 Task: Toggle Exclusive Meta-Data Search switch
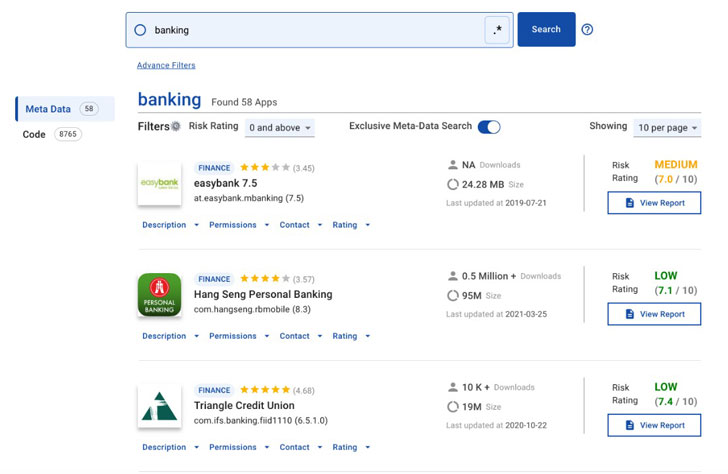(489, 127)
